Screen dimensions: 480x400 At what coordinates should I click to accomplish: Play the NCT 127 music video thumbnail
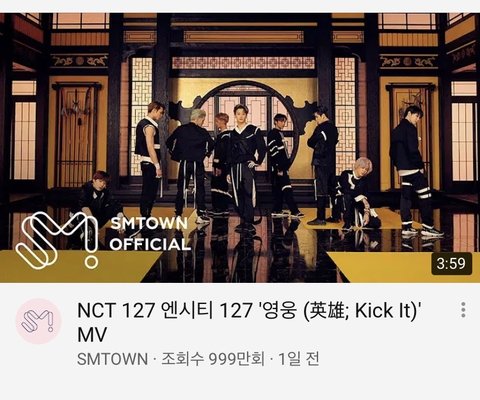pos(240,148)
